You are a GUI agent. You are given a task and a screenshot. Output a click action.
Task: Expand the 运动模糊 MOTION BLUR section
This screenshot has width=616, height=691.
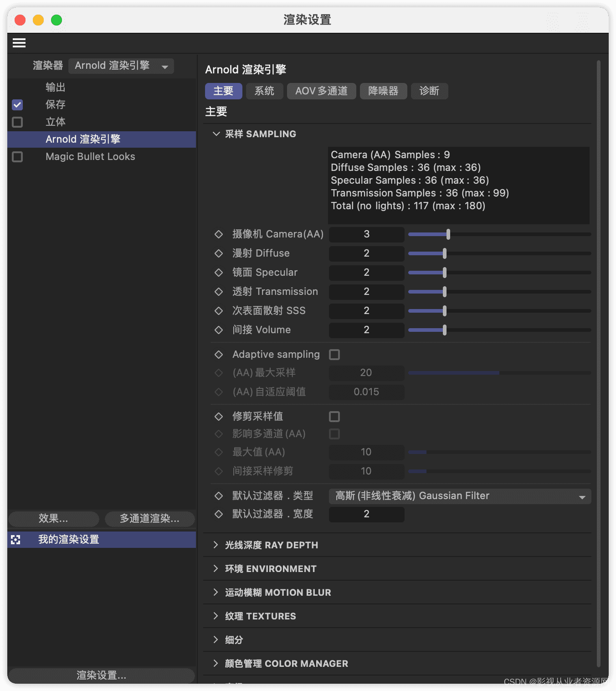(x=216, y=593)
